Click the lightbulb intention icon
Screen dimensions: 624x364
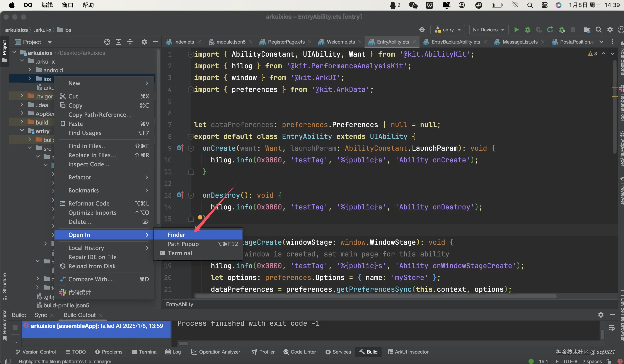[200, 218]
